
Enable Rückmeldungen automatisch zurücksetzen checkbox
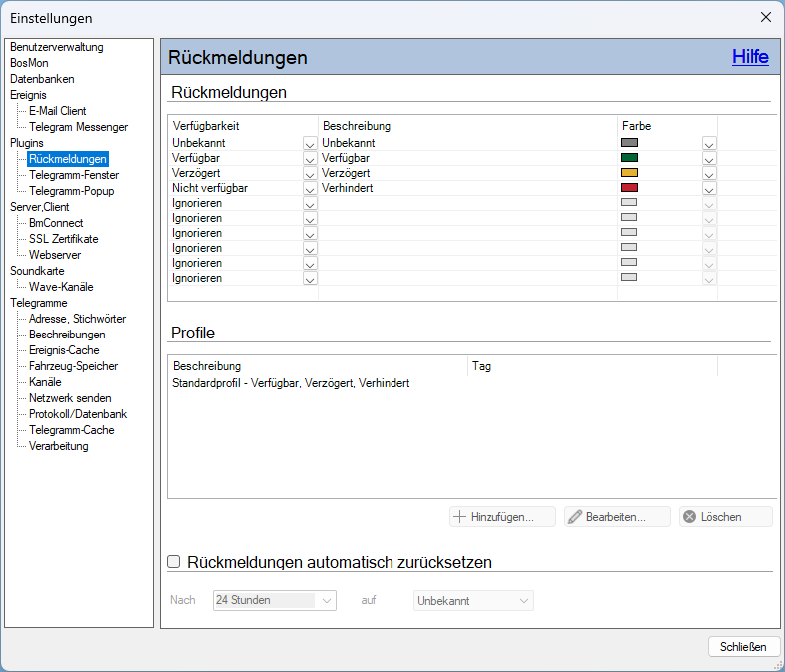click(173, 561)
